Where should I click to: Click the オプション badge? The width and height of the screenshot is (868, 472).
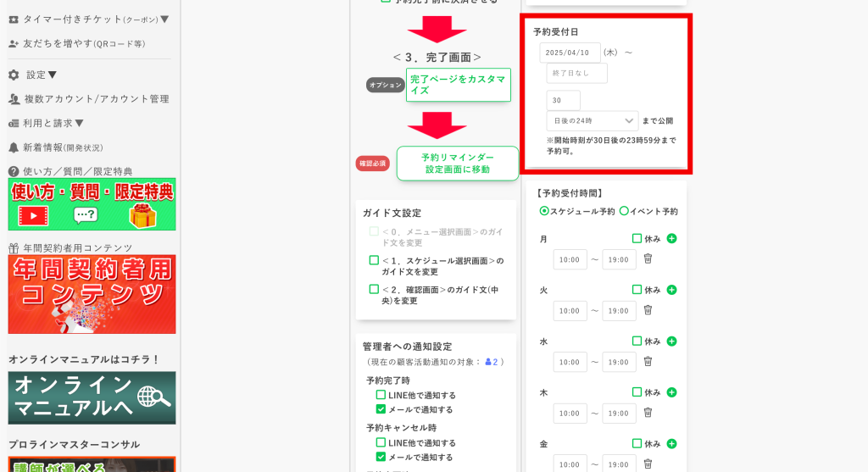coord(386,86)
